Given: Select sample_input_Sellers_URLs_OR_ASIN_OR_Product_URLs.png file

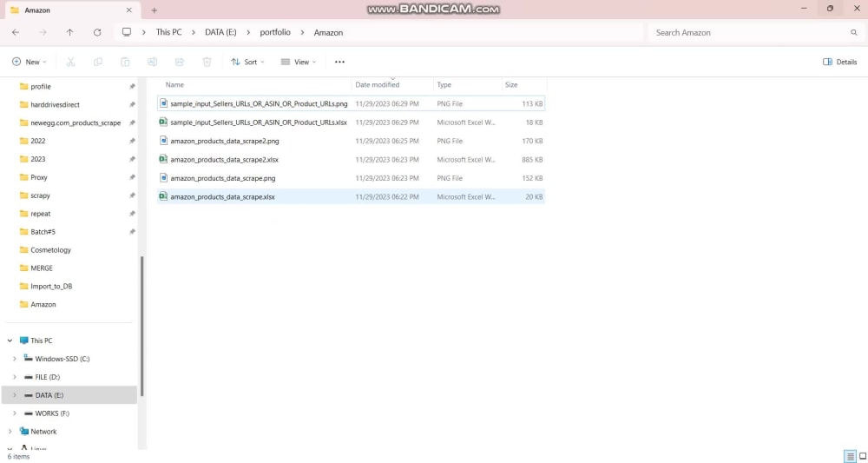Looking at the screenshot, I should click(x=352, y=103).
